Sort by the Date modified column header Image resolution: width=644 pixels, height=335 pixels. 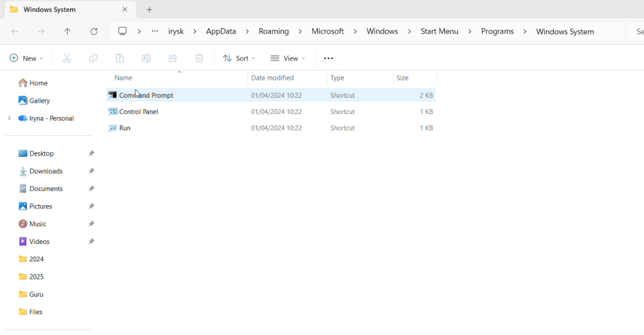point(288,78)
